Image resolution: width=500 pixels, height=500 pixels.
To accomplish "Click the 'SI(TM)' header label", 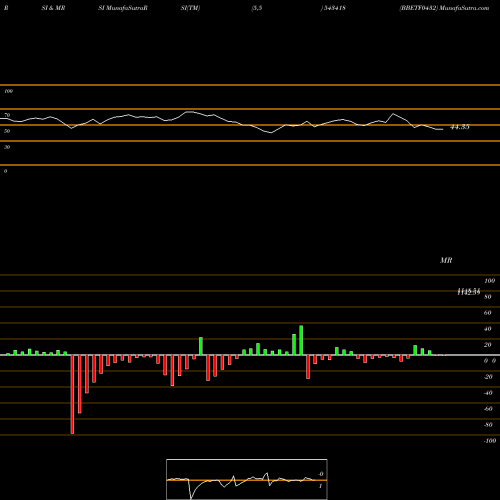I will [x=190, y=8].
